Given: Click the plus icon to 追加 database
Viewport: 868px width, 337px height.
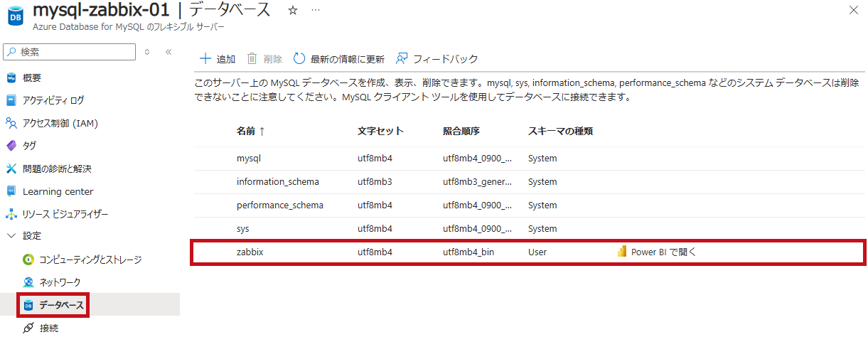Looking at the screenshot, I should tap(205, 58).
